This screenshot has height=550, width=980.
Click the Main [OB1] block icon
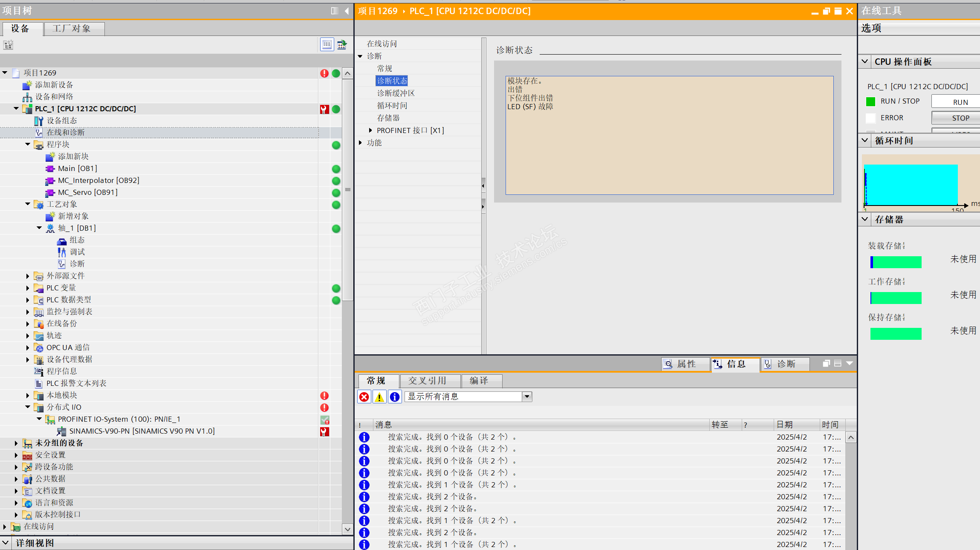click(50, 168)
